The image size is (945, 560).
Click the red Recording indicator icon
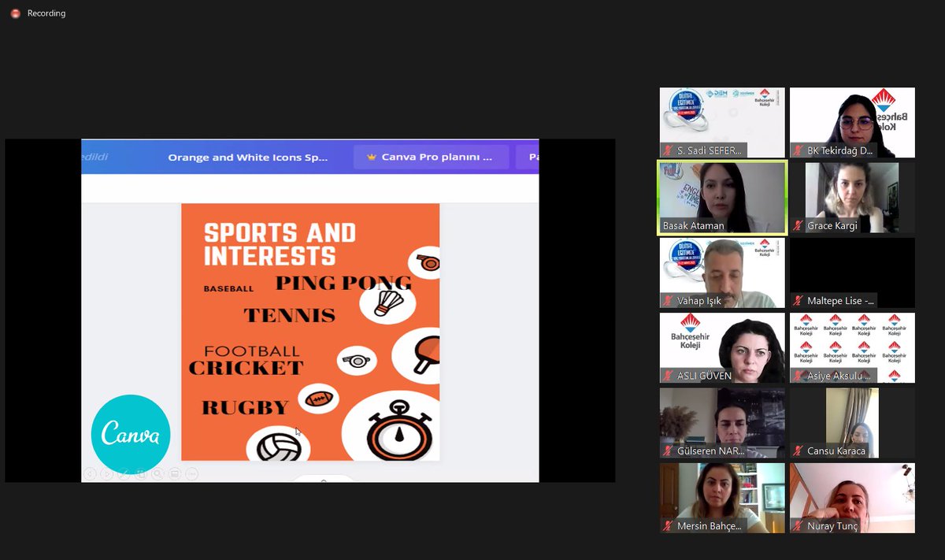coord(15,13)
